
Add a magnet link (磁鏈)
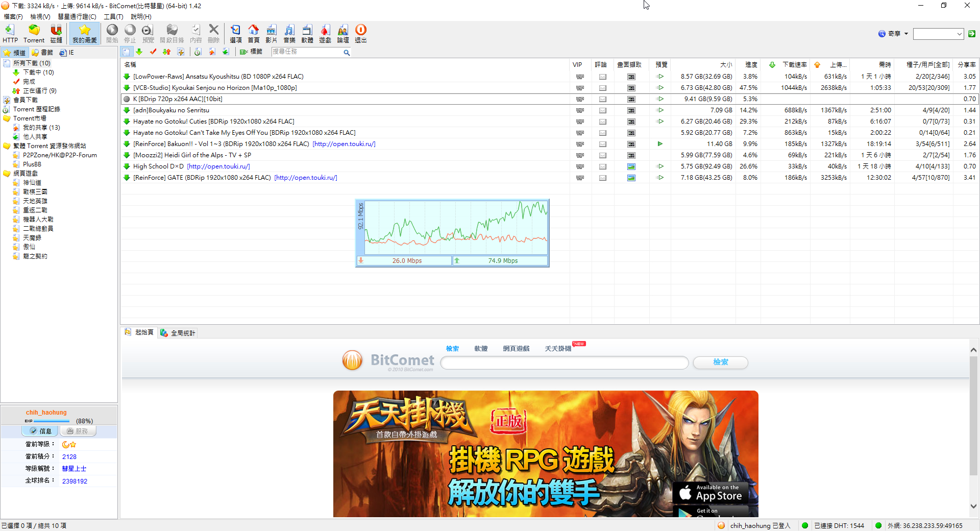56,34
